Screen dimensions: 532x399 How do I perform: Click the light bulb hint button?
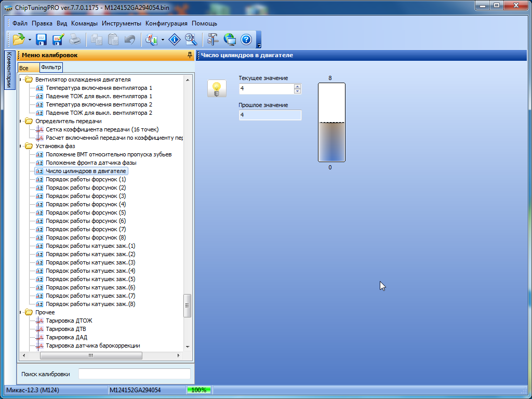point(216,88)
